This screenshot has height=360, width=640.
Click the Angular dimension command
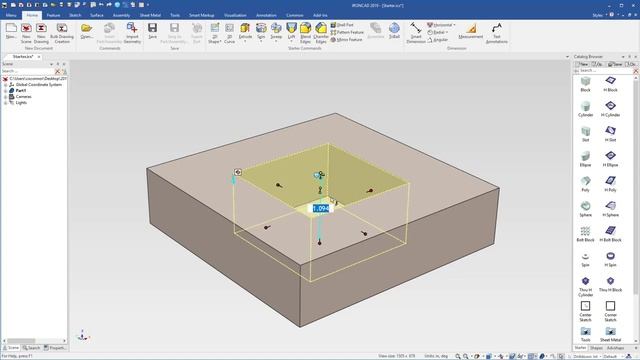click(438, 40)
